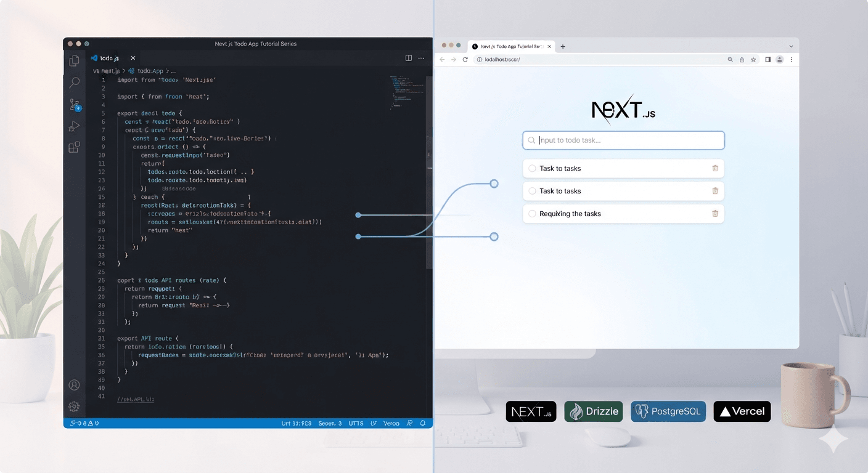Image resolution: width=868 pixels, height=473 pixels.
Task: Focus the 'Input to todo task...' field
Action: pyautogui.click(x=623, y=140)
